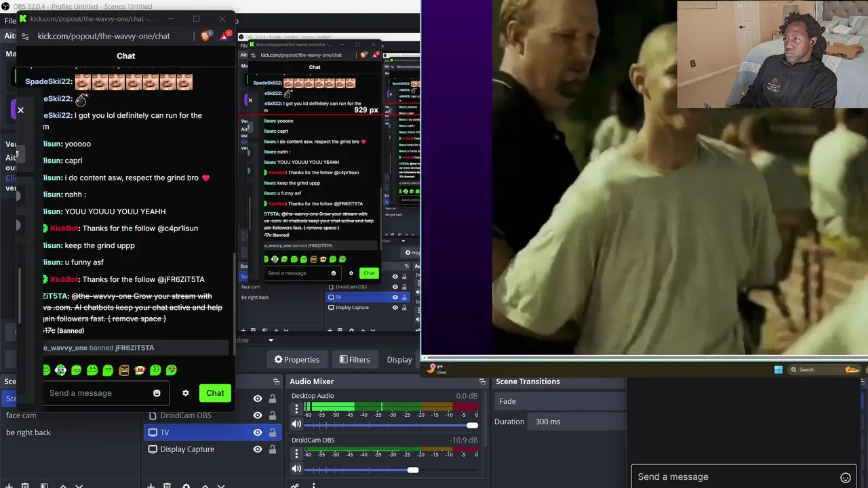Open Brave Shields lion icon

[x=205, y=36]
